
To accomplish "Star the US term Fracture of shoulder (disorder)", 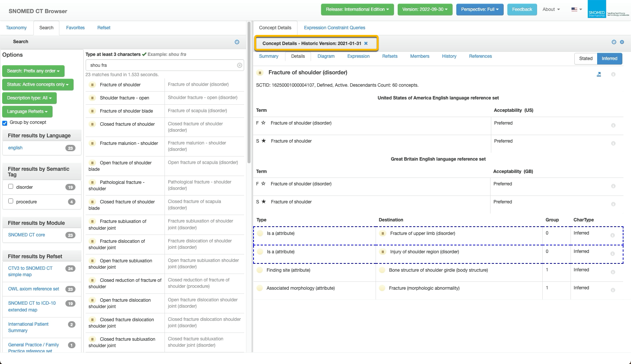I will 263,123.
